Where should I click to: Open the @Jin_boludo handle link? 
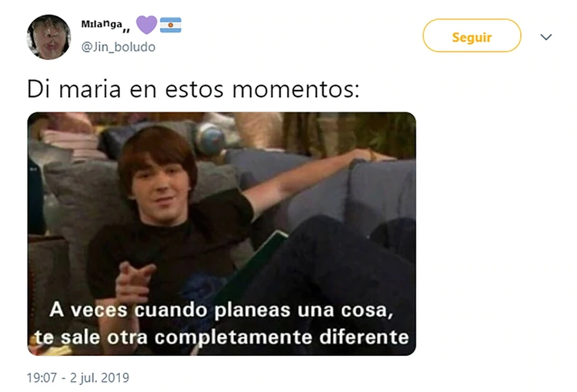(118, 47)
